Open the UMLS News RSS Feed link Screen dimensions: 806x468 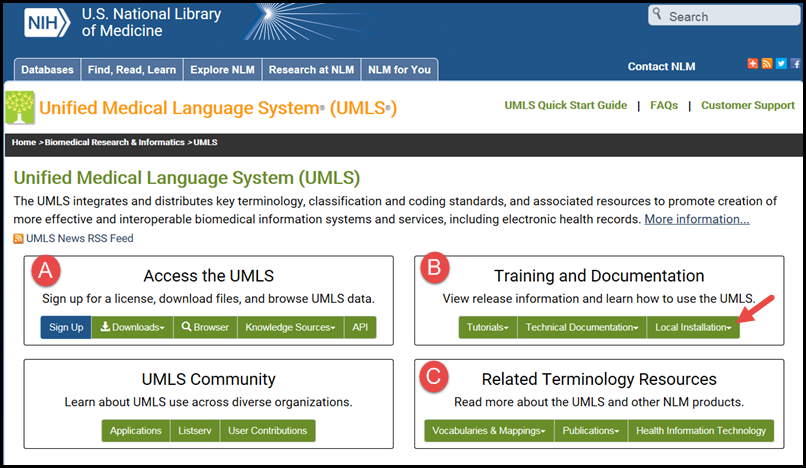80,239
